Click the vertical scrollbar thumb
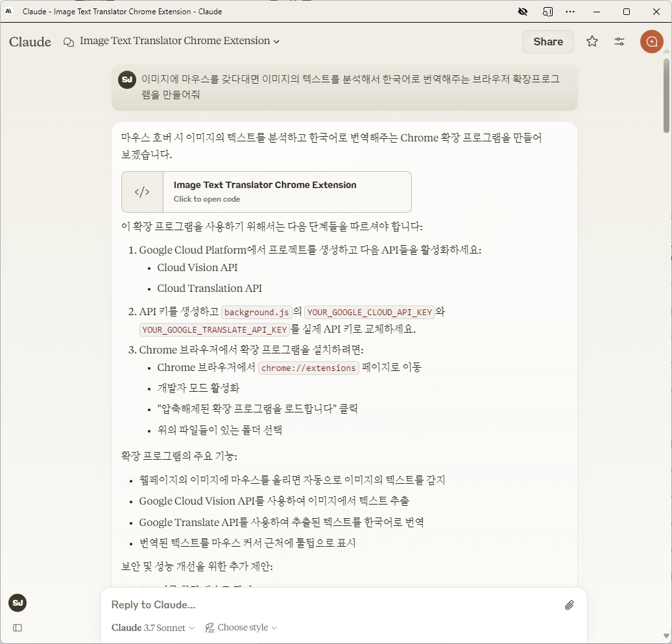Viewport: 672px width, 644px height. click(666, 95)
